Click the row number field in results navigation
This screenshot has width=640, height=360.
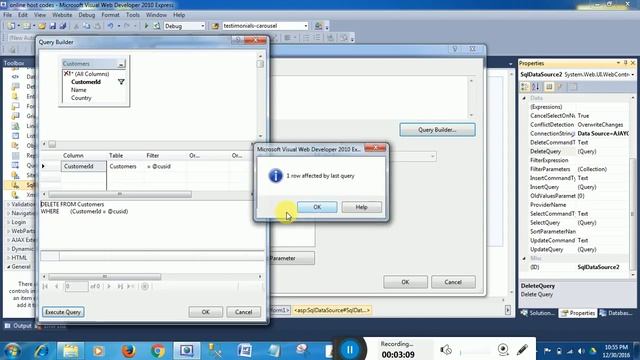(x=76, y=287)
